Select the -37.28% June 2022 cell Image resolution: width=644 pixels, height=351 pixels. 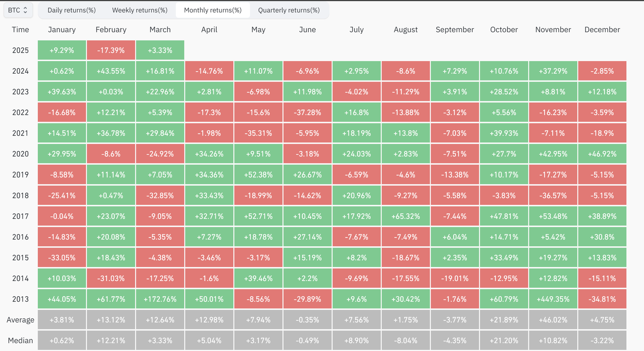click(x=307, y=112)
